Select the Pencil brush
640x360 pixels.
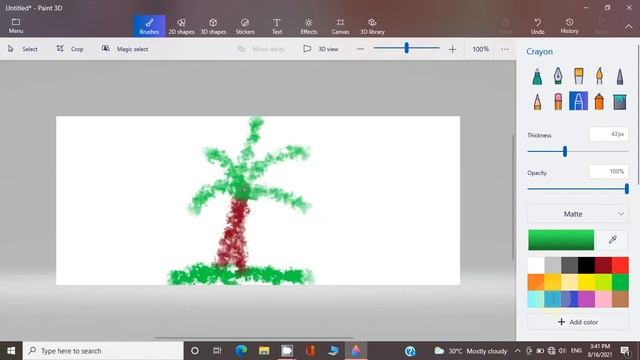[537, 101]
